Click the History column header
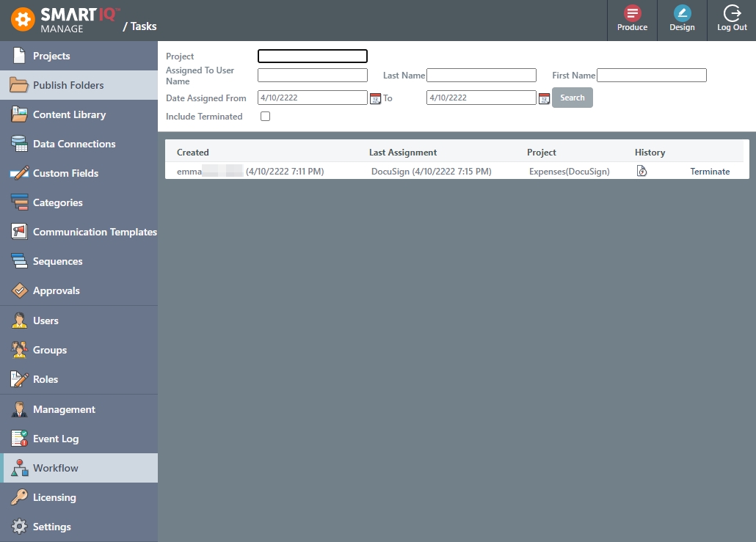Viewport: 756px width, 542px height. pyautogui.click(x=650, y=153)
